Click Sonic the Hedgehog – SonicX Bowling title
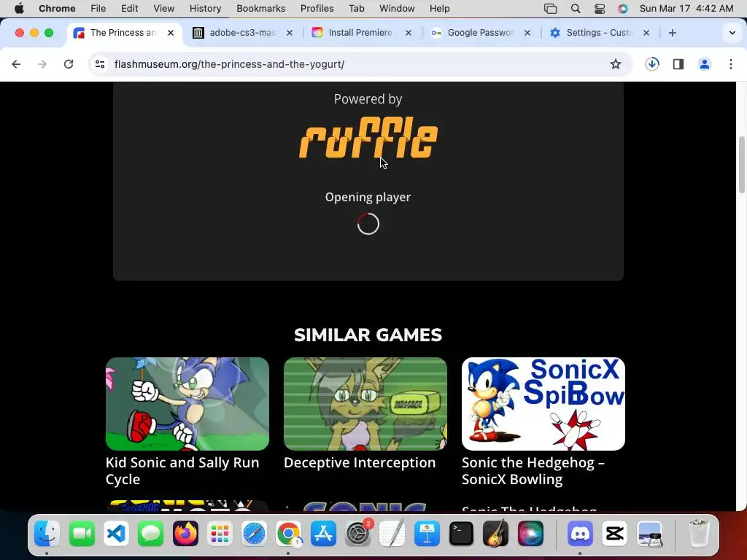Screen dimensions: 747x560 tap(533, 470)
